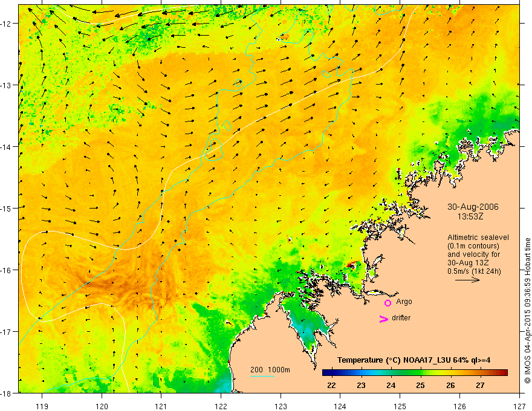Click the '0.5m/s (1kt 24h)' label

[475, 271]
